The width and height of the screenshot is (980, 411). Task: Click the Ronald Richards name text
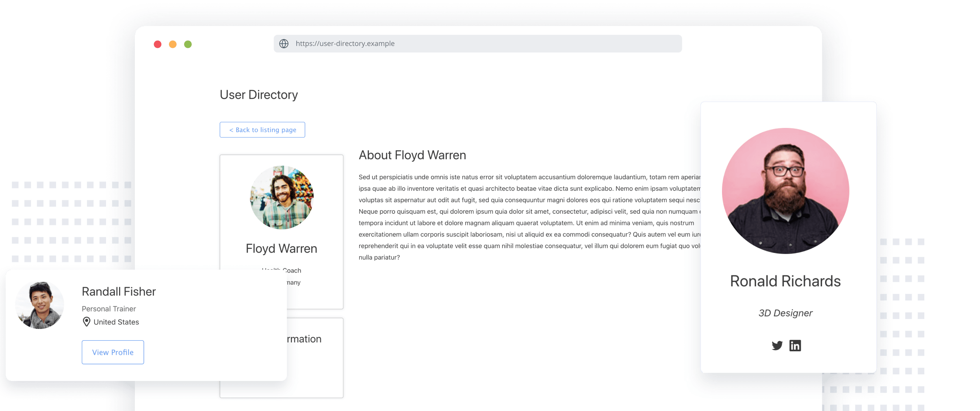tap(785, 281)
